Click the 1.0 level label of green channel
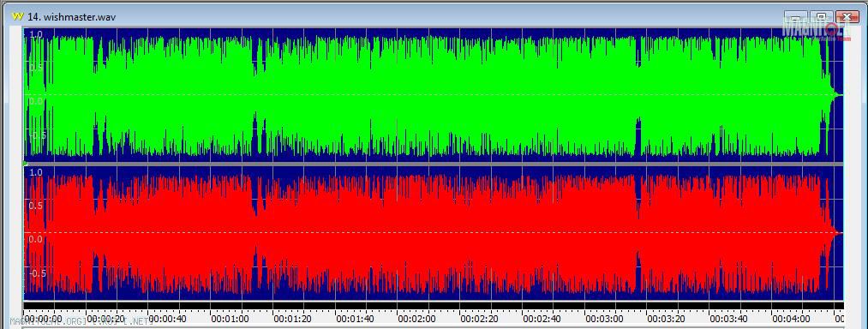Viewport: 868px width, 329px height. [x=35, y=34]
